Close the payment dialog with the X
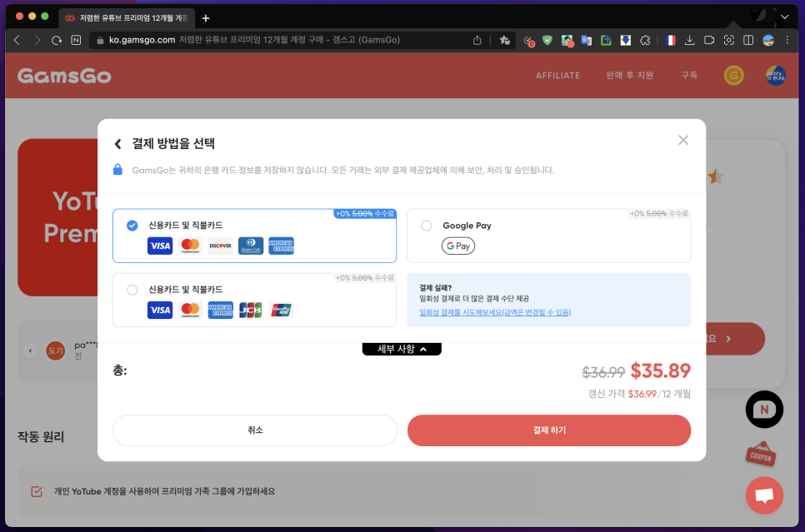805x532 pixels. coord(682,140)
